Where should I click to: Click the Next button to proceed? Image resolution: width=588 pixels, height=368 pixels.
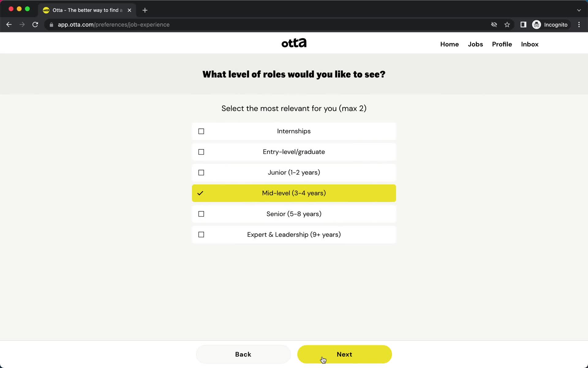tap(344, 354)
